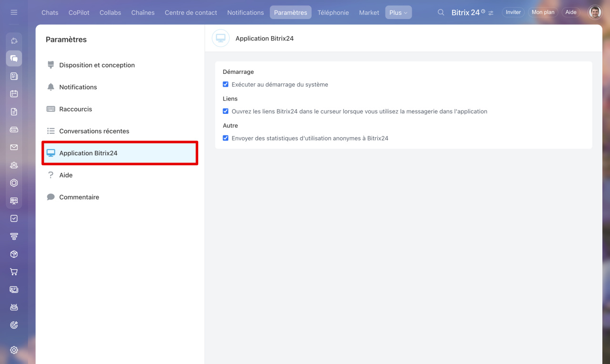
Task: Open Aide in the settings list
Action: pyautogui.click(x=120, y=175)
